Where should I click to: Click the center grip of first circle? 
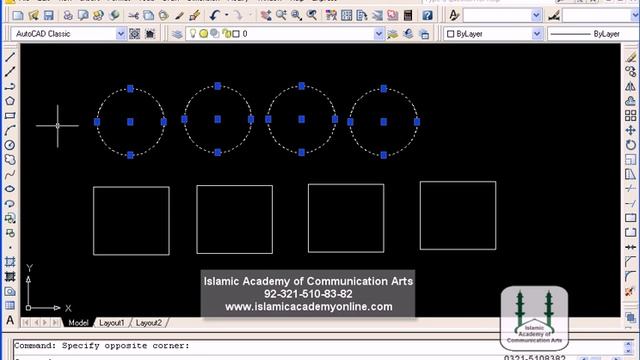tap(130, 122)
